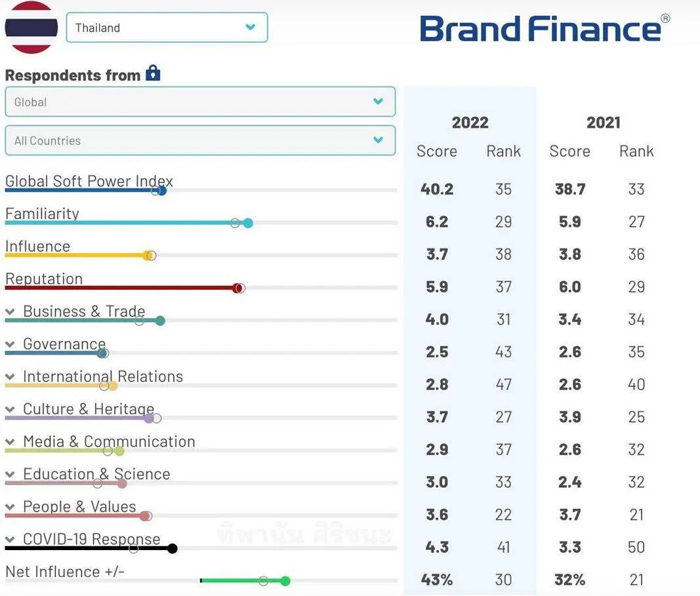Select the 2021 column header

pos(603,123)
